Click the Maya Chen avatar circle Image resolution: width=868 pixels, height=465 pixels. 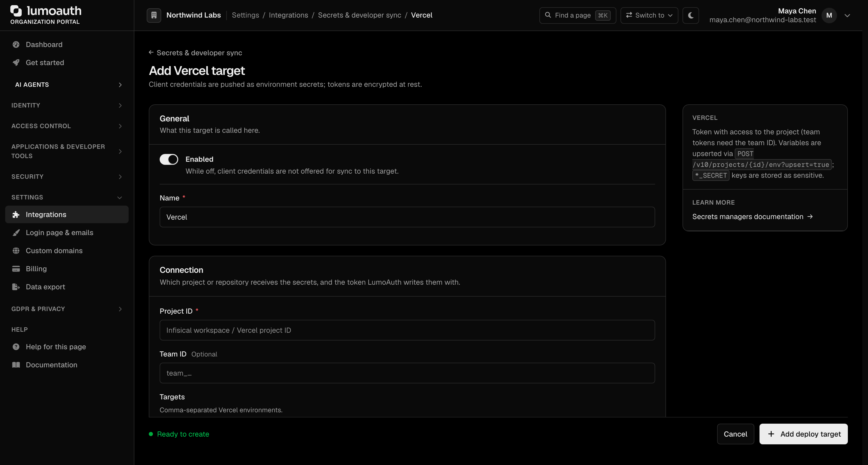tap(829, 16)
